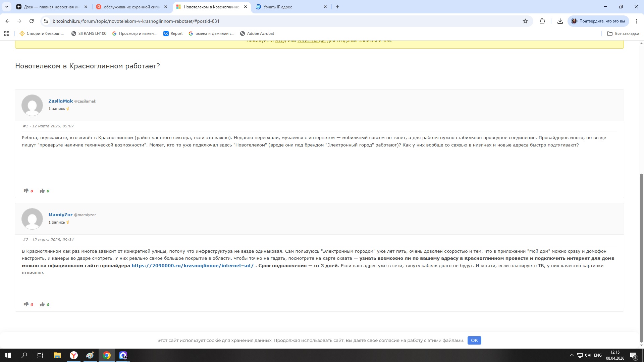Thumbs down MamiyZor's reply

pyautogui.click(x=26, y=304)
